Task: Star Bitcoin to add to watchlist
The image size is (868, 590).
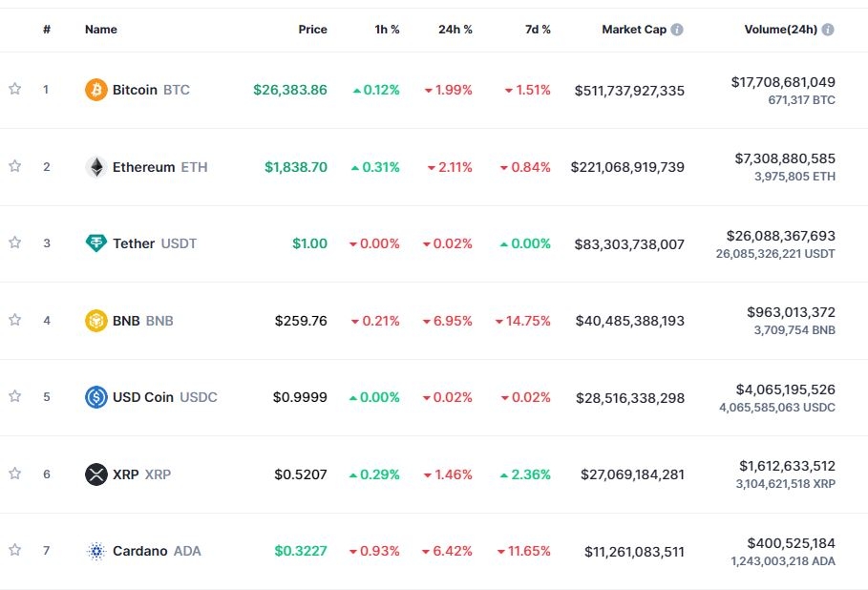Action: (x=15, y=90)
